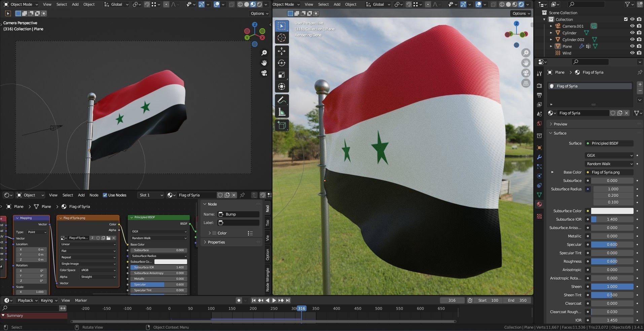
Task: Click the Sheen Tint slider
Action: pyautogui.click(x=612, y=295)
